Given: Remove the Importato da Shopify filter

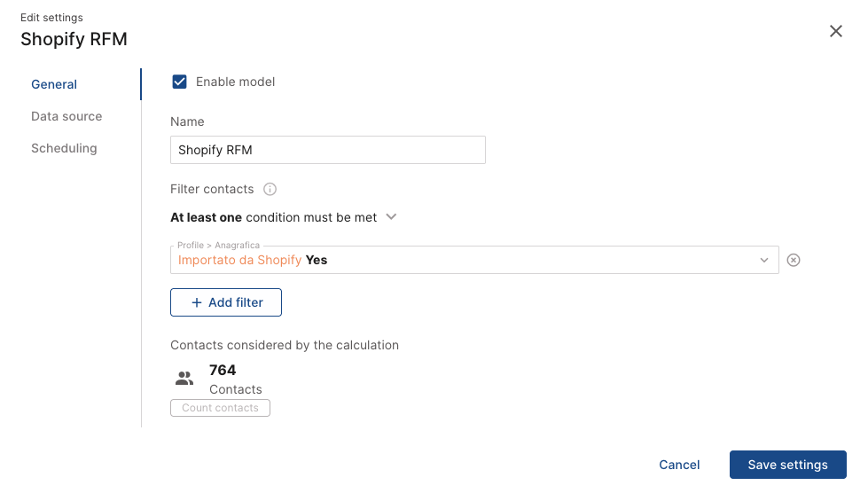Looking at the screenshot, I should click(794, 260).
